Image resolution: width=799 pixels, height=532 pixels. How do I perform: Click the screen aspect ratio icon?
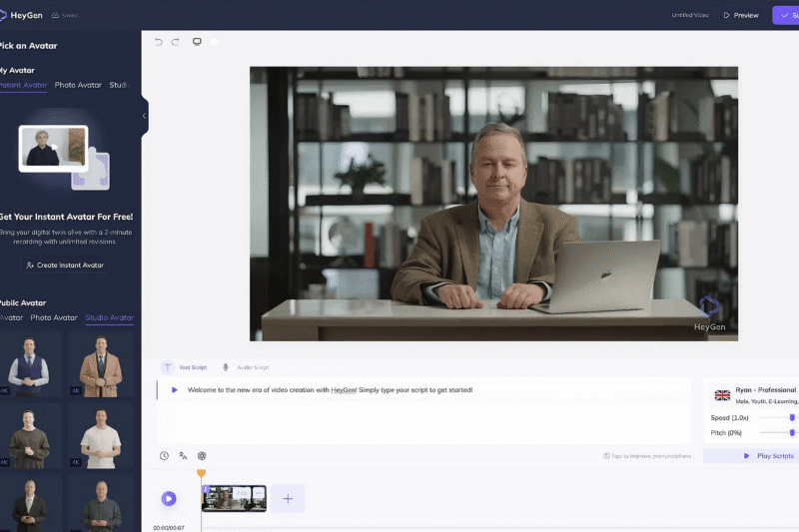(x=197, y=42)
